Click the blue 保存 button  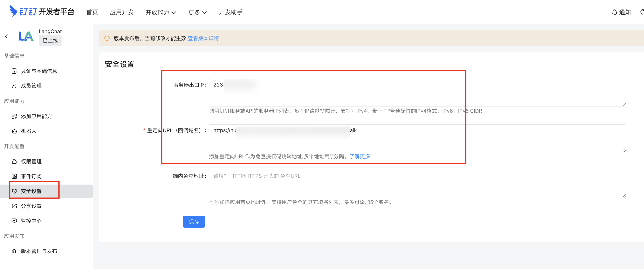[x=194, y=221]
